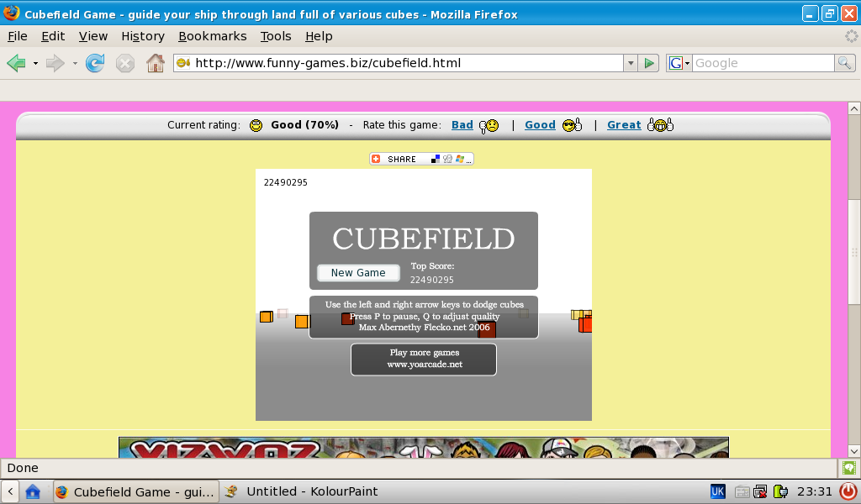Click the orange SHARE plus icon
The width and height of the screenshot is (861, 504).
click(375, 159)
